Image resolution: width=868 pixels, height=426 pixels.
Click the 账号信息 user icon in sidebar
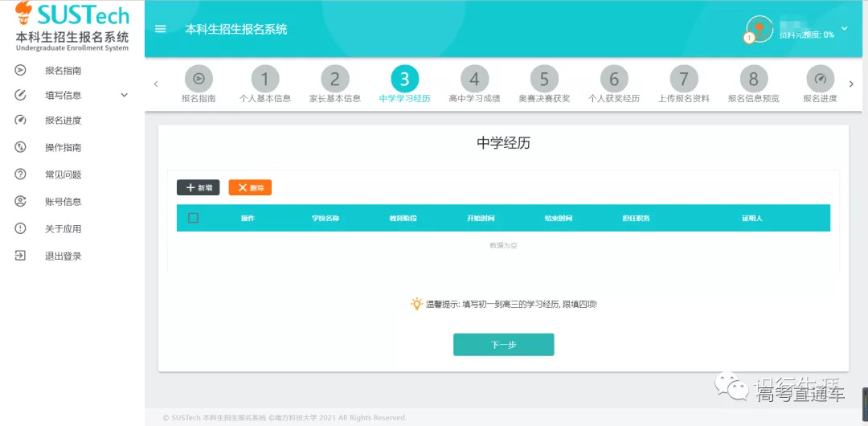click(x=20, y=201)
